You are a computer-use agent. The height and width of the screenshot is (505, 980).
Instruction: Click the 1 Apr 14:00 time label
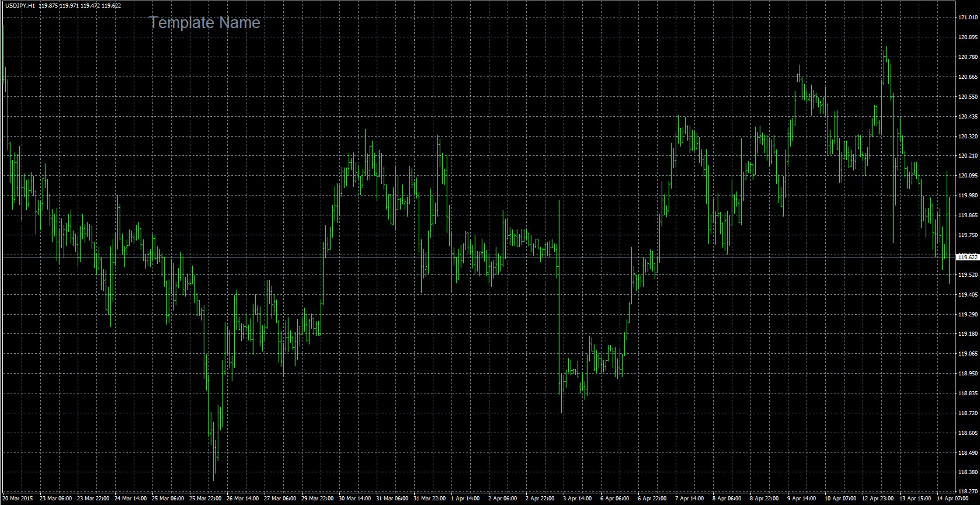coord(465,499)
